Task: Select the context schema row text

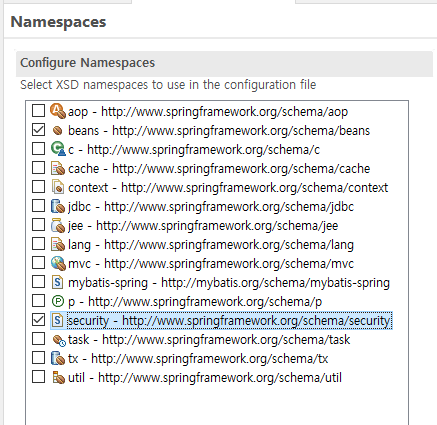Action: (x=228, y=187)
